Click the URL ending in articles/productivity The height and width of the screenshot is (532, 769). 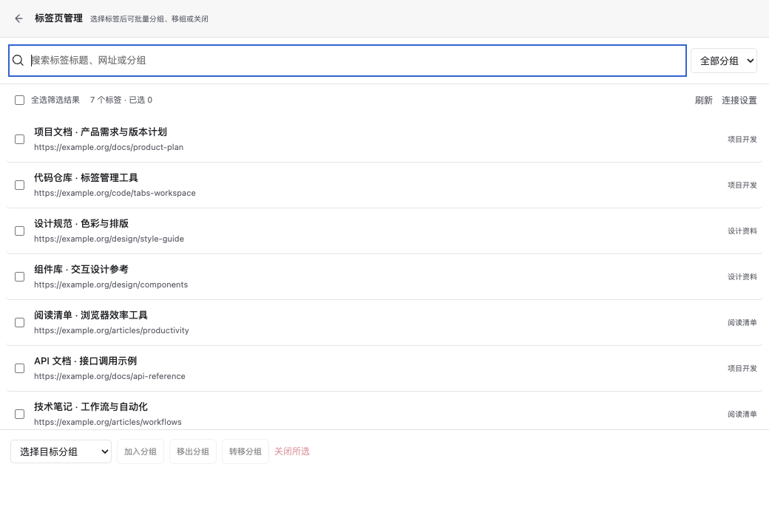[112, 331]
